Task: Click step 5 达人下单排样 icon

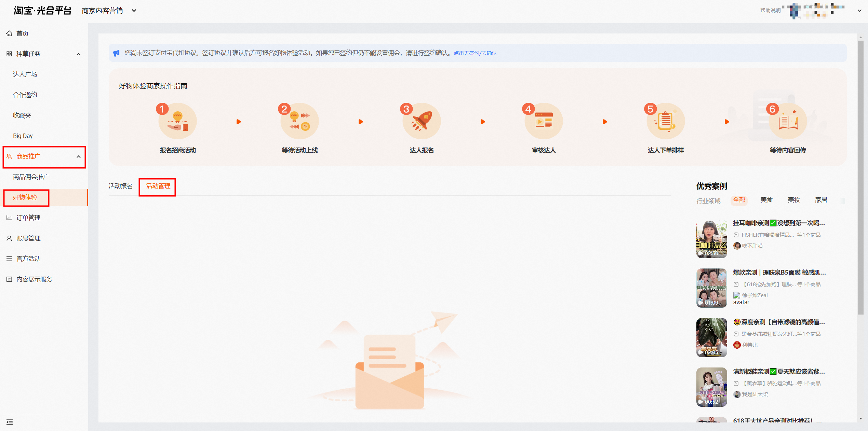Action: (x=666, y=121)
